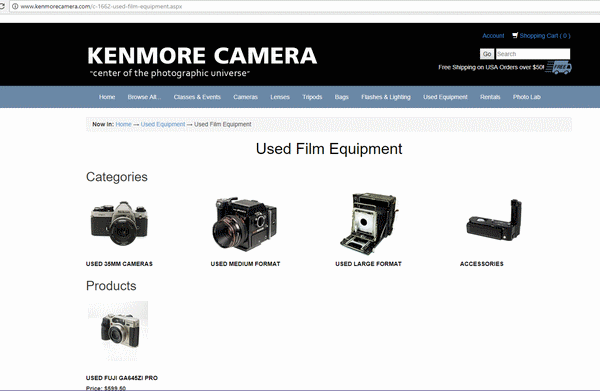Viewport: 600px width, 391px height.
Task: Click ACCESSORIES category label
Action: click(482, 264)
